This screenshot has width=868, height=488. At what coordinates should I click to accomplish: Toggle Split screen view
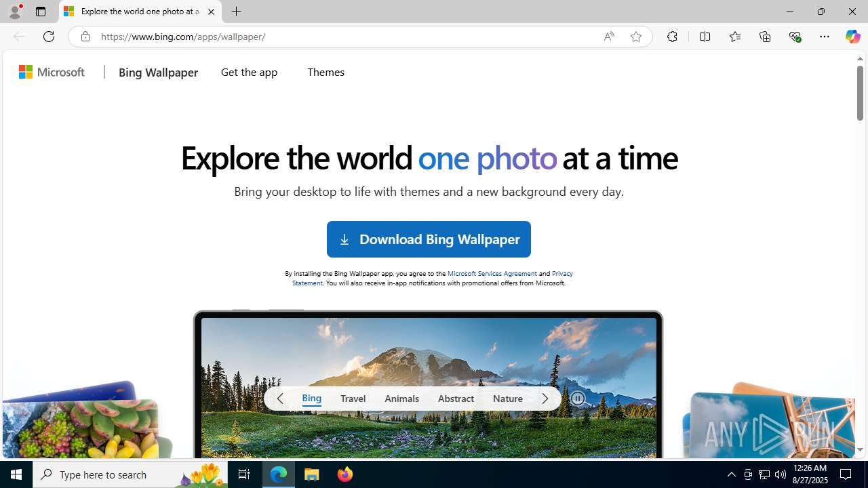coord(705,37)
